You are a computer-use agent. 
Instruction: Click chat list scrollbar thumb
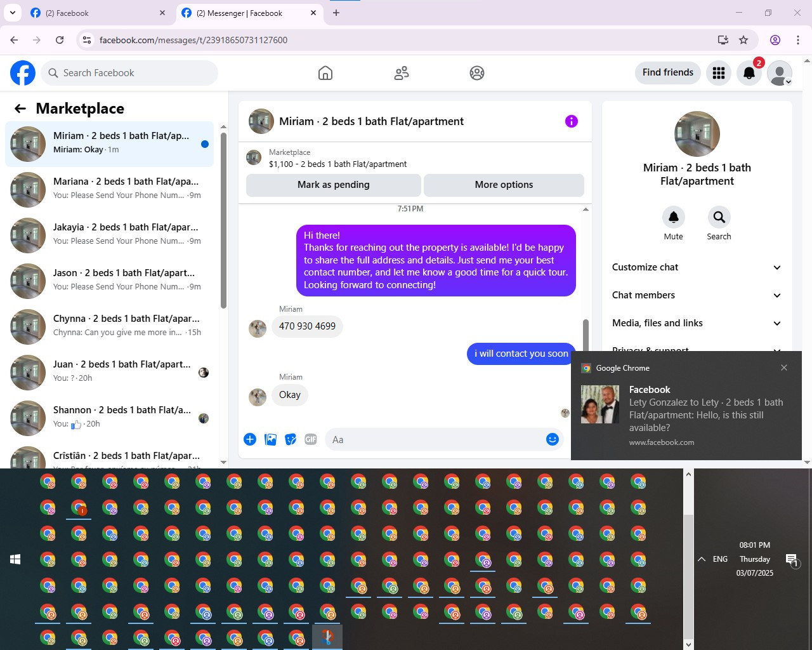click(x=223, y=221)
